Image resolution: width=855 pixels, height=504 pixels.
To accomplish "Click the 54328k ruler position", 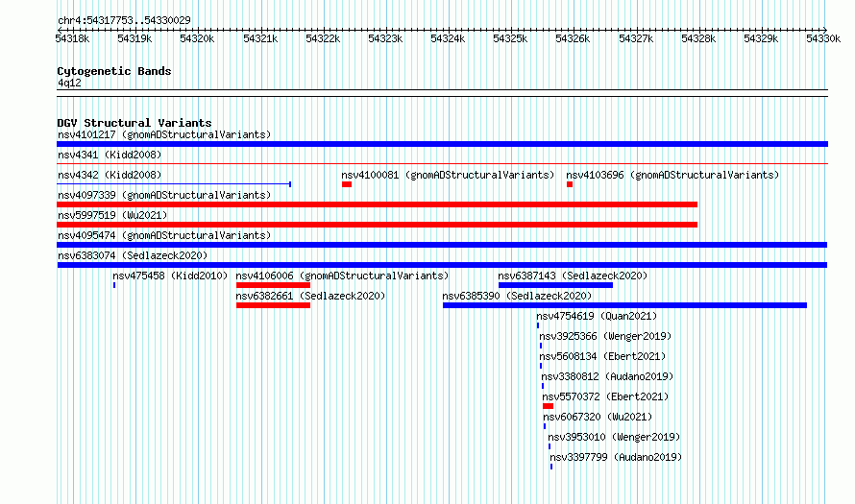I will coord(699,38).
